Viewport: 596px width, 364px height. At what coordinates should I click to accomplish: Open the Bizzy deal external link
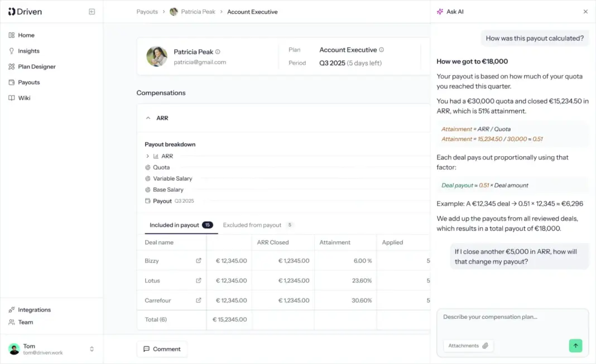(199, 261)
